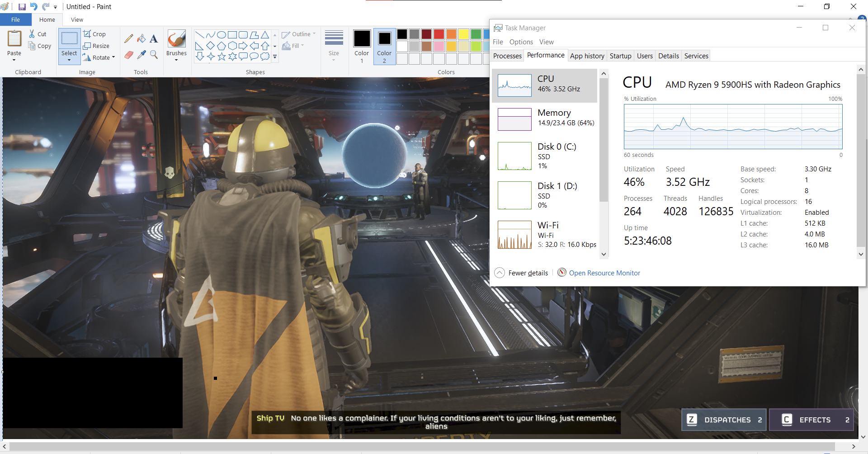Open the shape Outline dropdown
868x454 pixels.
299,34
